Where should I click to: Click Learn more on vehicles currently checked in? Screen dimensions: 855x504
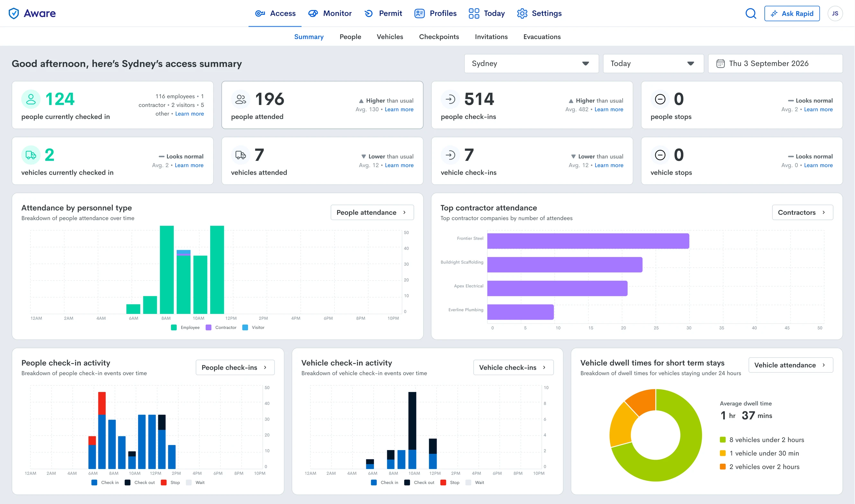tap(189, 165)
